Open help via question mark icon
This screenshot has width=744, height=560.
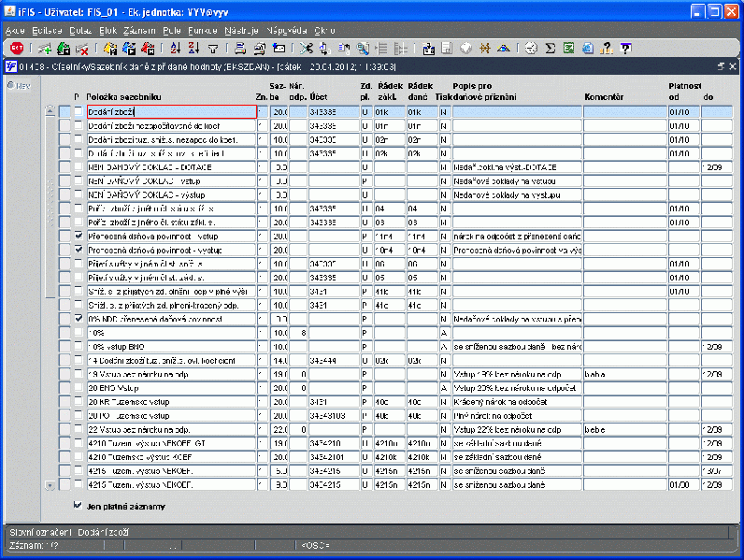click(607, 48)
